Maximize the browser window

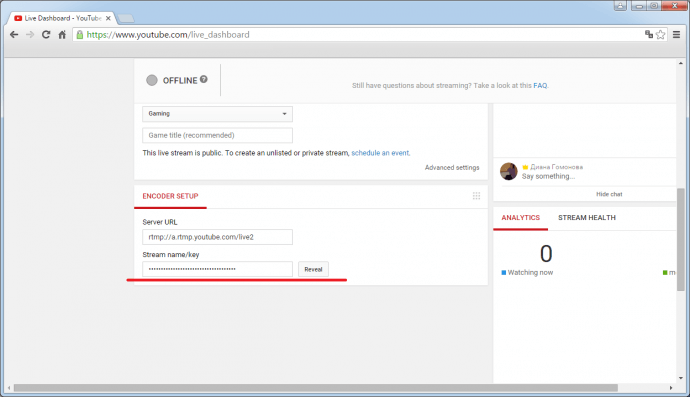coord(654,6)
